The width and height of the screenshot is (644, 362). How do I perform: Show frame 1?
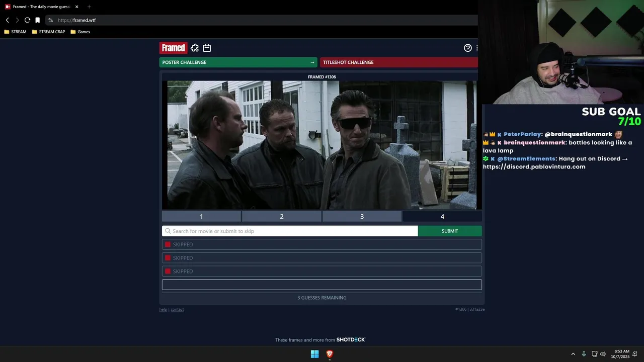coord(201,217)
